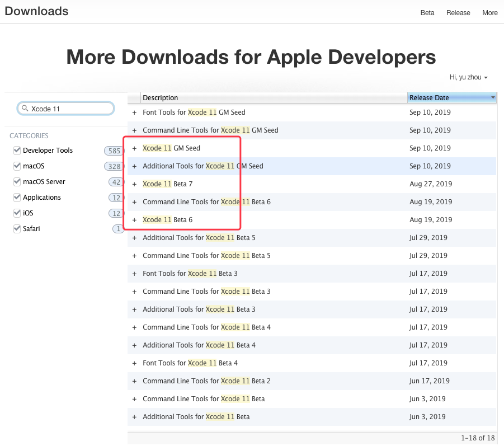The image size is (504, 446).
Task: Expand Xcode 11 Beta 6 row details
Action: click(x=134, y=219)
